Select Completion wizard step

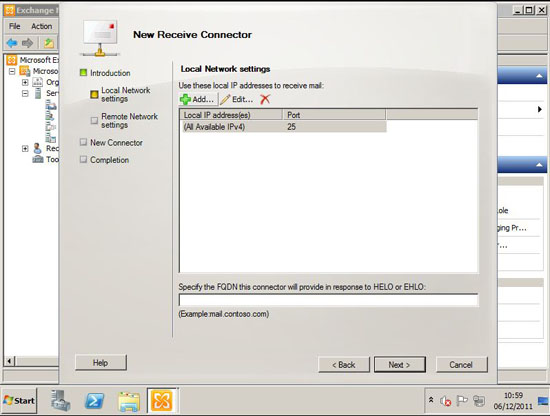point(109,160)
